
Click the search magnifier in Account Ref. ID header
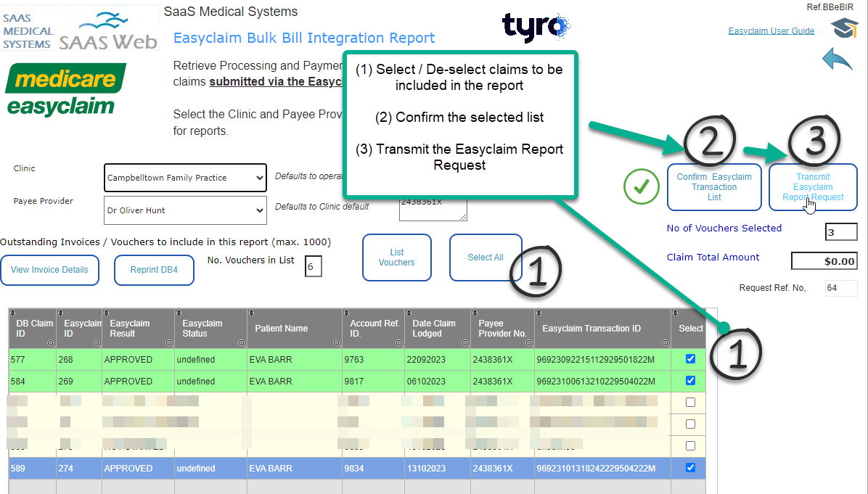(399, 344)
